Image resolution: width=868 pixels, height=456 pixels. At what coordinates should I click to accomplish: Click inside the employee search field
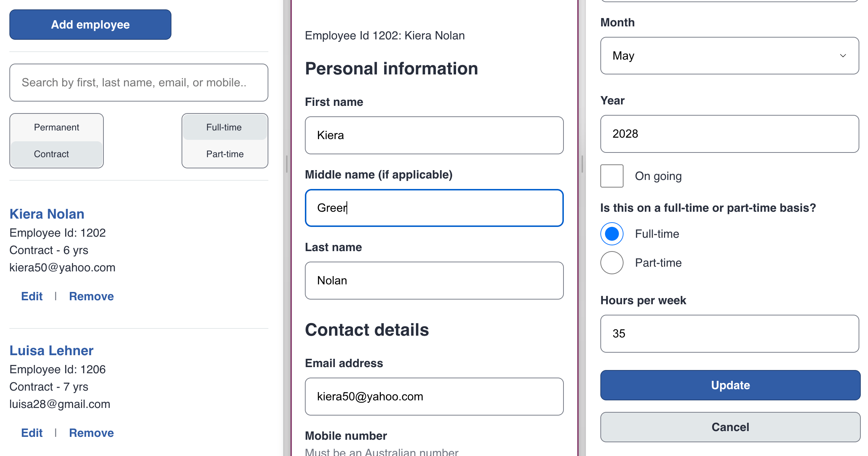tap(139, 82)
